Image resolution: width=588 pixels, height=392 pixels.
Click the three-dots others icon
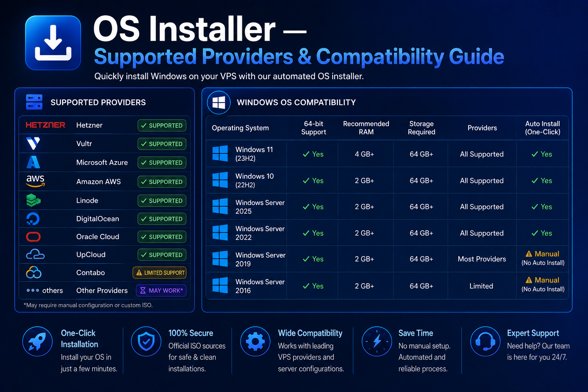(33, 291)
